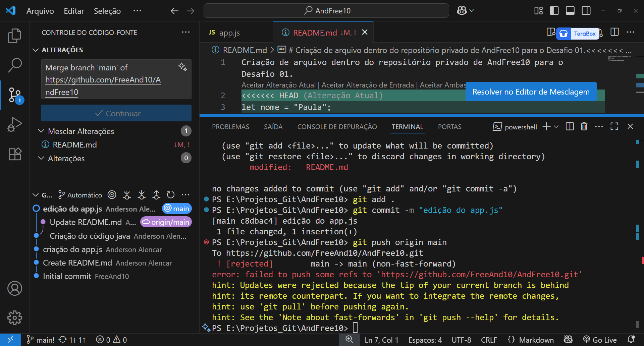Click the Pull icon in graph toolbar
The width and height of the screenshot is (644, 346).
pos(142,195)
